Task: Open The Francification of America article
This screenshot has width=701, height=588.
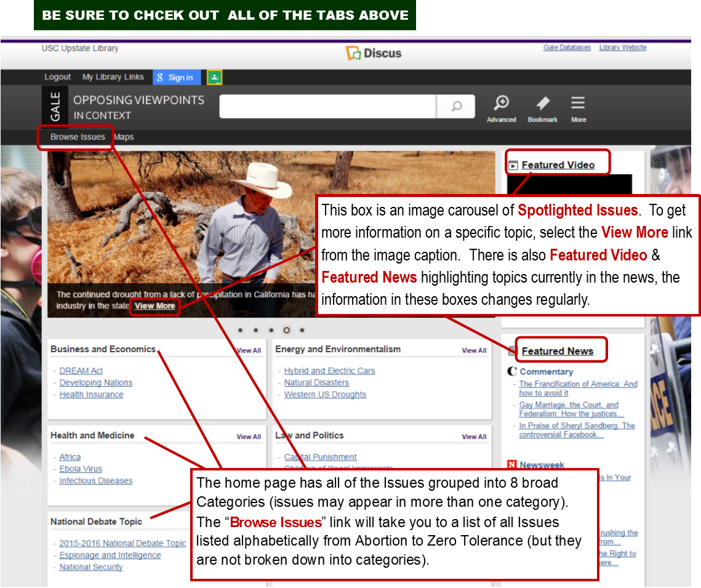Action: [578, 388]
